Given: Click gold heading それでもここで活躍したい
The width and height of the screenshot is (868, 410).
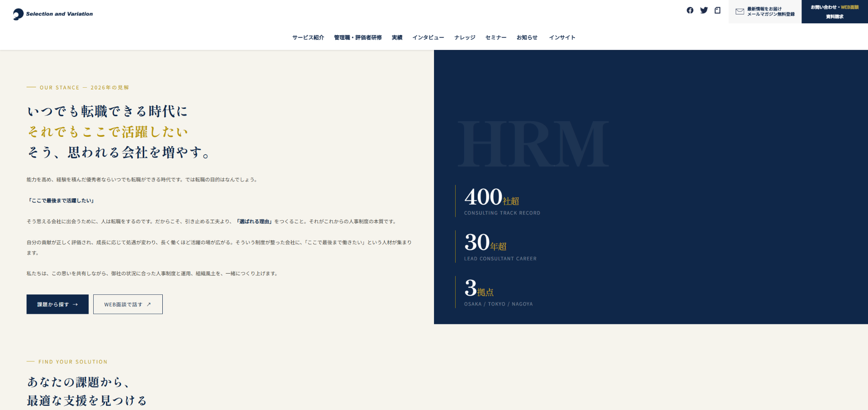Looking at the screenshot, I should pyautogui.click(x=107, y=132).
